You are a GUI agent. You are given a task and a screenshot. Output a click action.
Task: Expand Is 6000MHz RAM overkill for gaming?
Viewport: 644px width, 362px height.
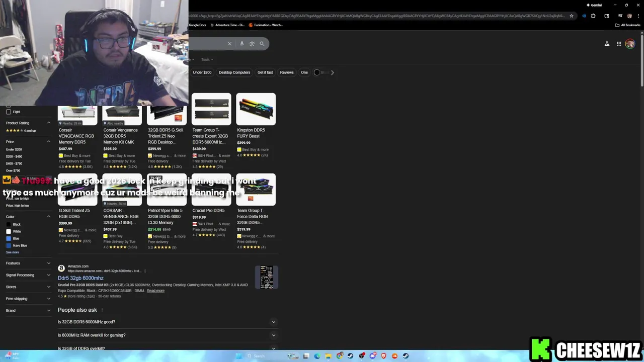167,335
